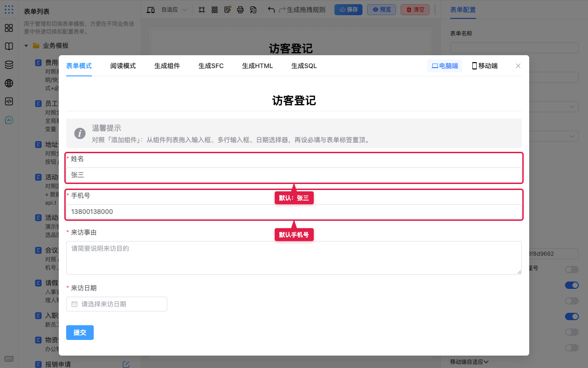This screenshot has height=368, width=588.
Task: Click the edit note icon with orange dot
Action: (227, 10)
